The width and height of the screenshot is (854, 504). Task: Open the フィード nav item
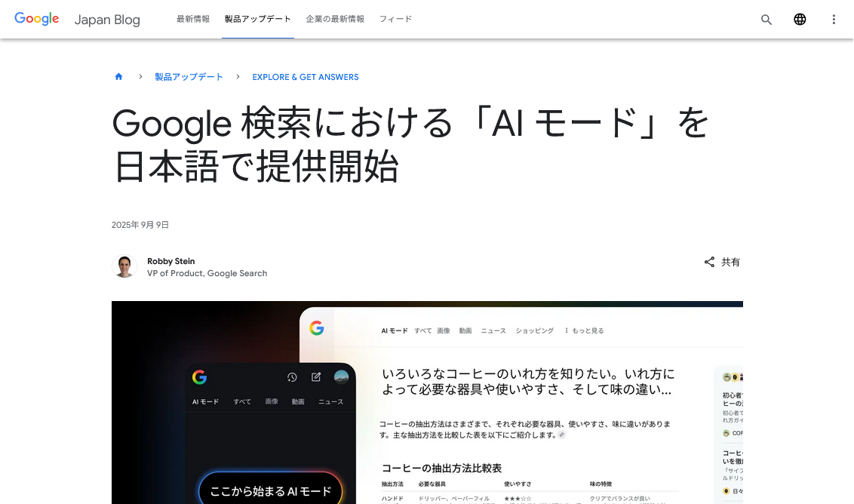click(395, 19)
